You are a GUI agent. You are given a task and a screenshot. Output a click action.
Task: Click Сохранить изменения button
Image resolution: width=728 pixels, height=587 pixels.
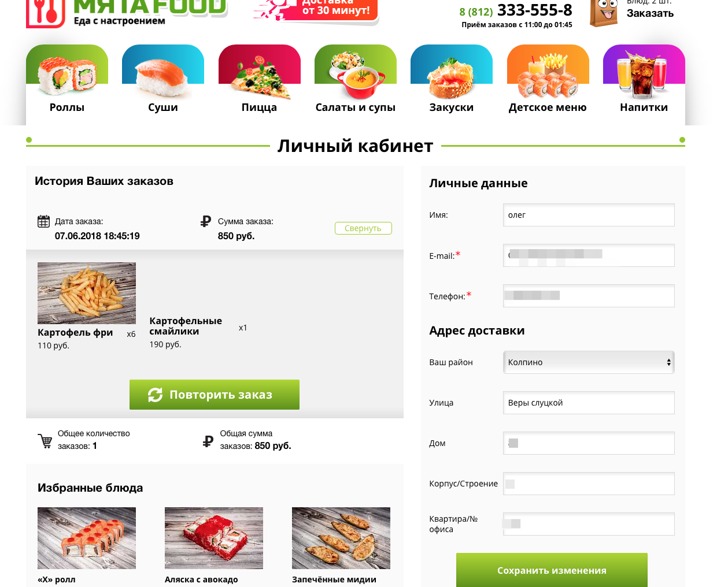click(x=552, y=570)
